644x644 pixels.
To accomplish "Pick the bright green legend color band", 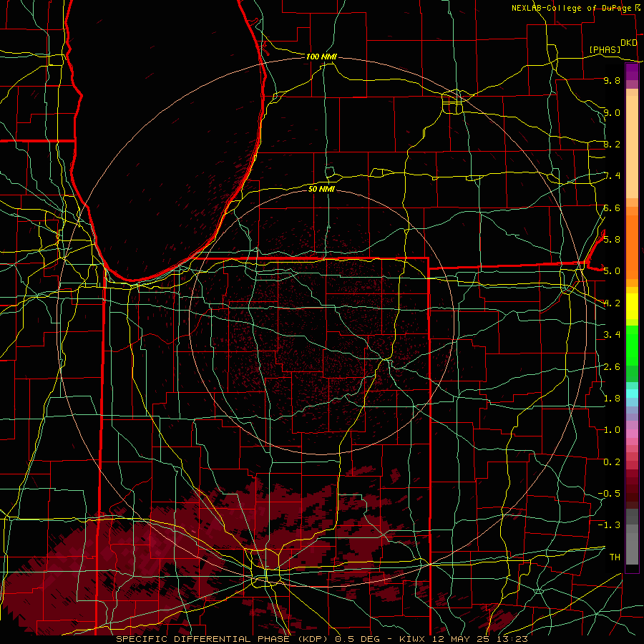I will pos(632,345).
